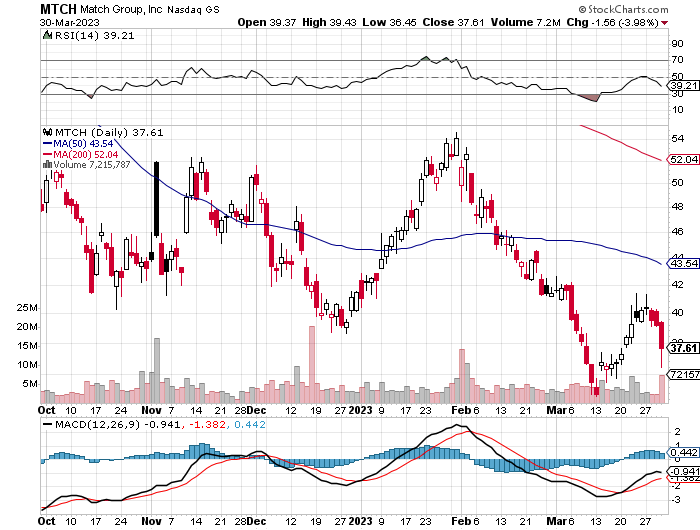Click the 'Open 39.37' value

(x=267, y=22)
